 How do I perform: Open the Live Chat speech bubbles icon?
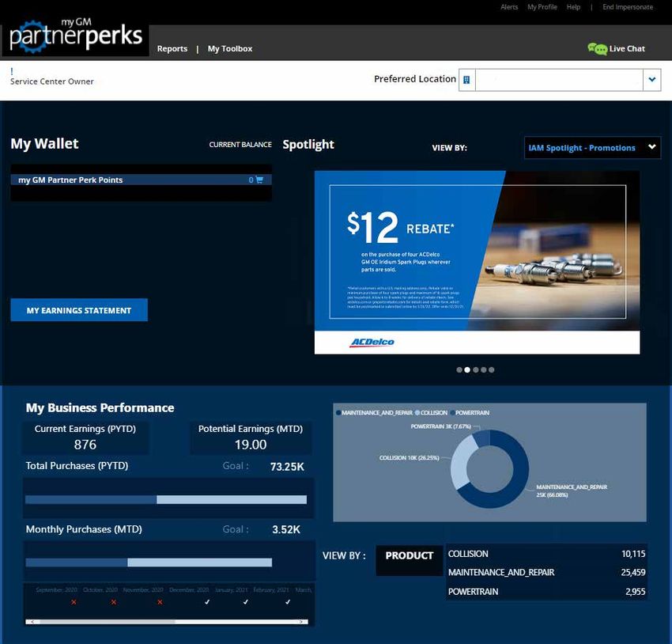[x=597, y=49]
